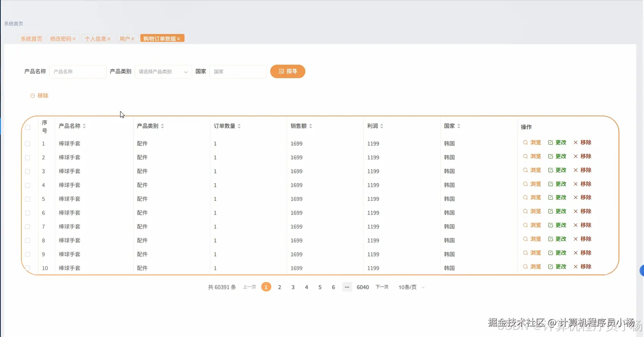Close the 购物订单数据 tab
This screenshot has height=337, width=644.
coord(178,39)
